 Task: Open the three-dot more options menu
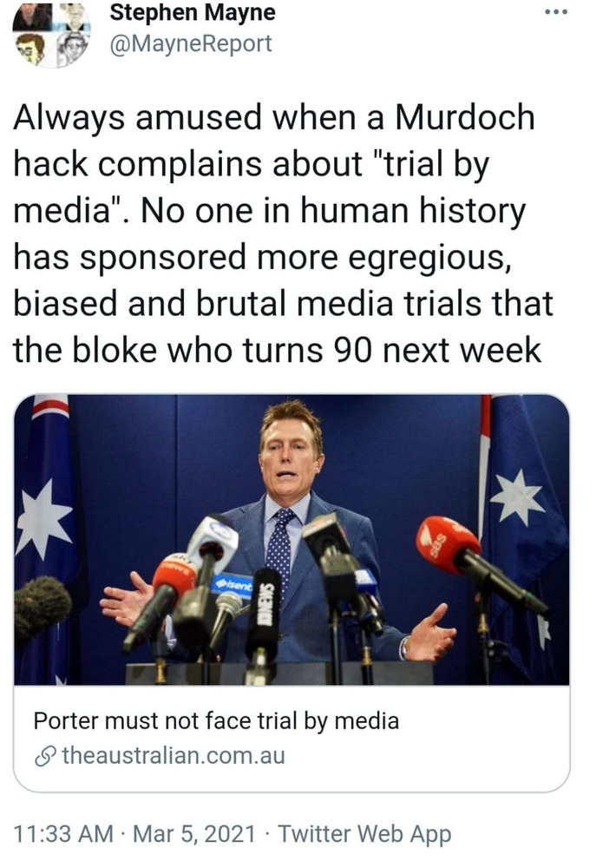click(555, 12)
